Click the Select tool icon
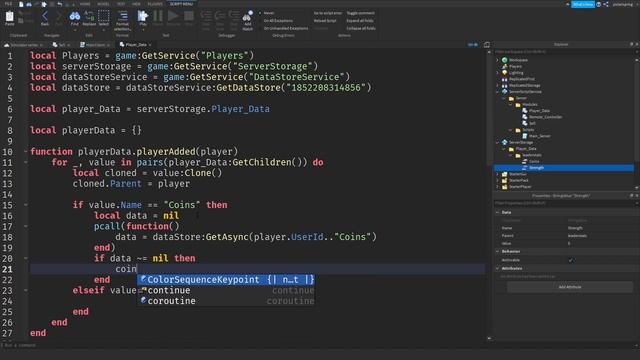The image size is (640, 360). [x=104, y=17]
